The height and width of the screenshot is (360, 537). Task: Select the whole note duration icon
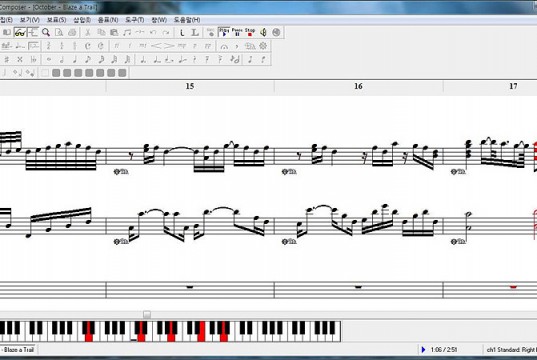(x=49, y=59)
